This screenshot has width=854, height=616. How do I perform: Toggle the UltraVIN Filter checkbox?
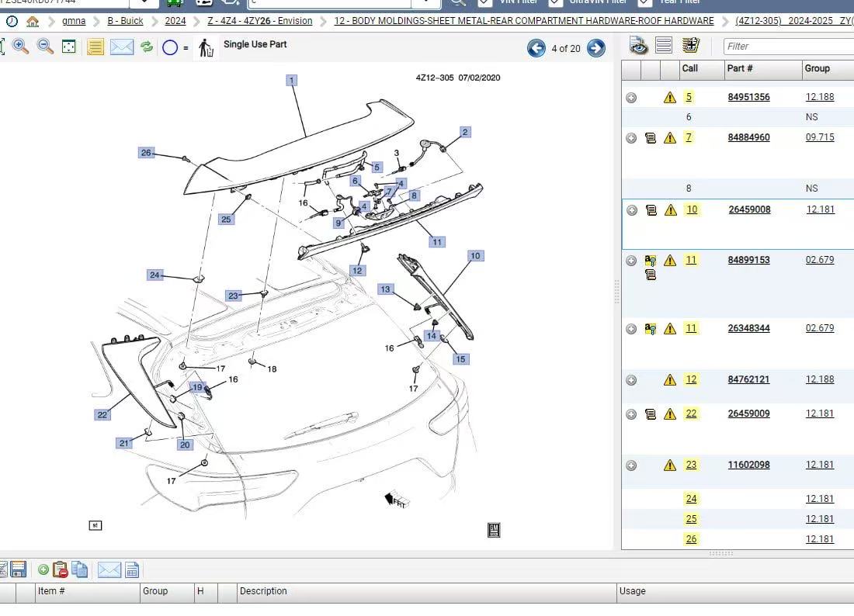(x=556, y=2)
